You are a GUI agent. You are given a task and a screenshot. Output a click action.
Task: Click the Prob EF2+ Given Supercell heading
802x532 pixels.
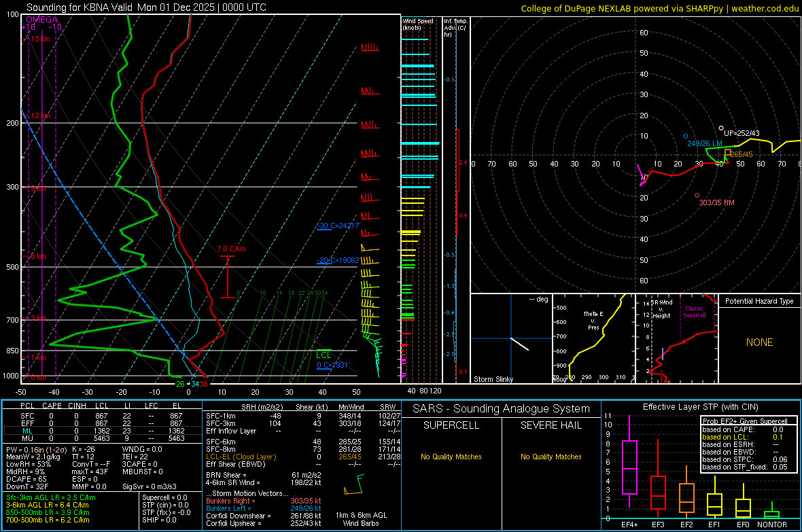coord(745,421)
